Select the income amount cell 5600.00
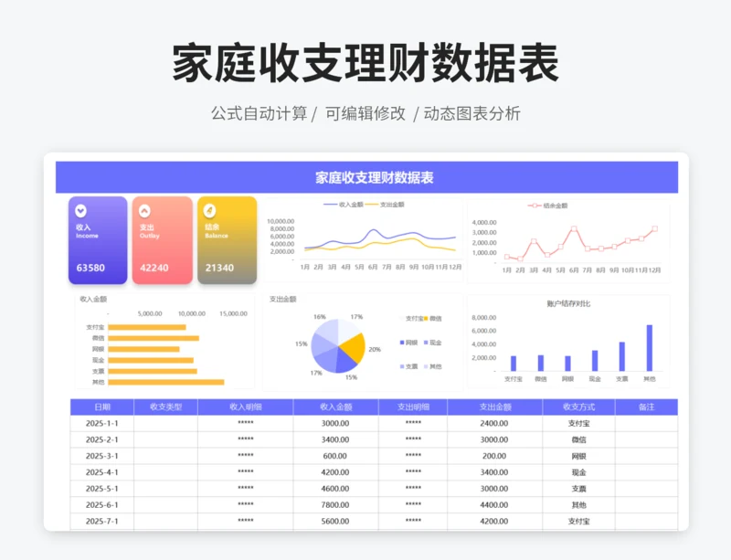Viewport: 731px width, 560px height. point(335,522)
